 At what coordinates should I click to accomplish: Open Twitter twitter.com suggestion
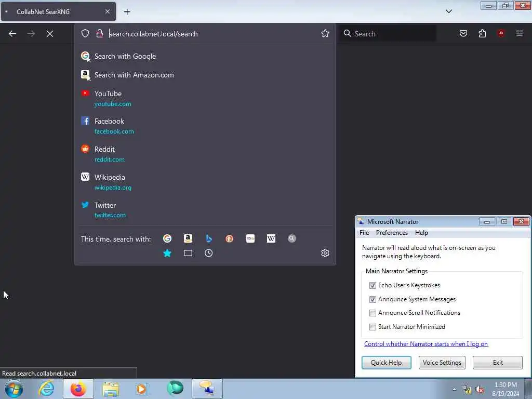(x=205, y=210)
